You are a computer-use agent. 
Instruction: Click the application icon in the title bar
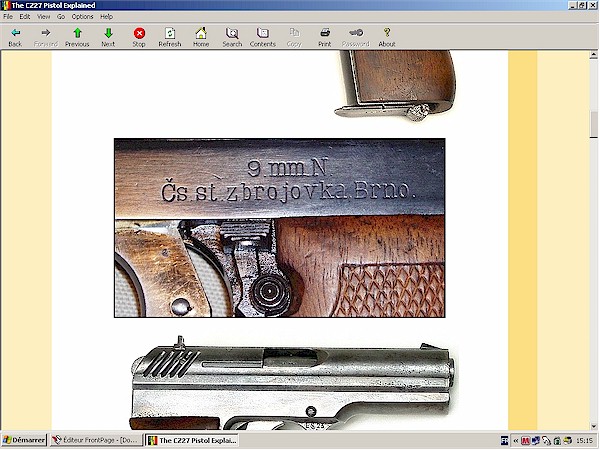pyautogui.click(x=5, y=5)
